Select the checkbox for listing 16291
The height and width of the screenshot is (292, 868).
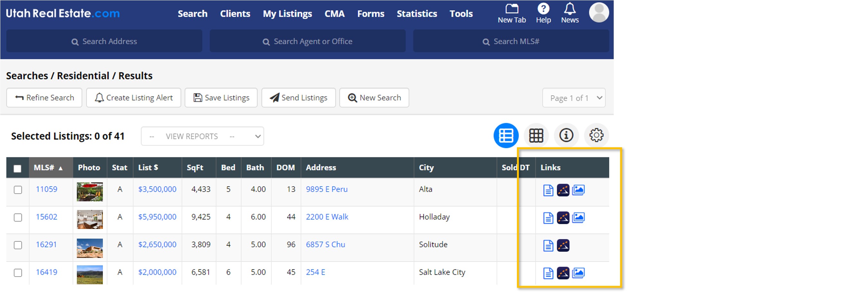click(x=18, y=245)
